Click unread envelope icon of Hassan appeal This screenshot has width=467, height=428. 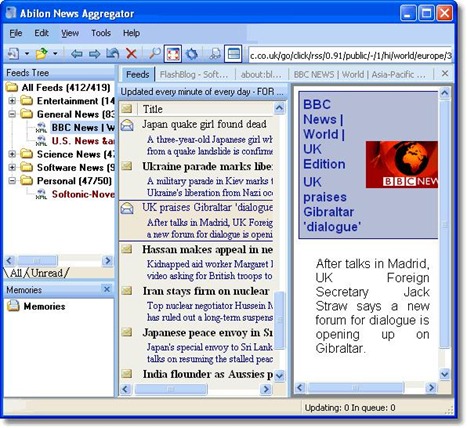click(127, 249)
